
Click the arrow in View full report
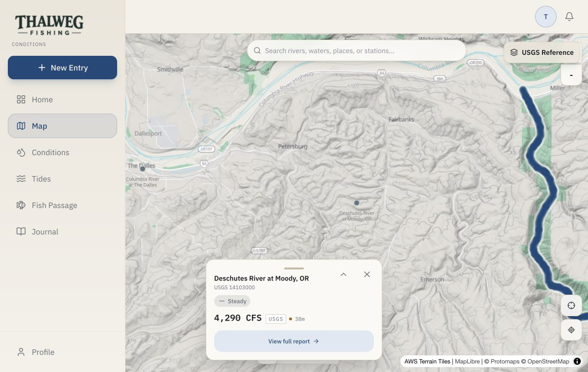pyautogui.click(x=316, y=341)
